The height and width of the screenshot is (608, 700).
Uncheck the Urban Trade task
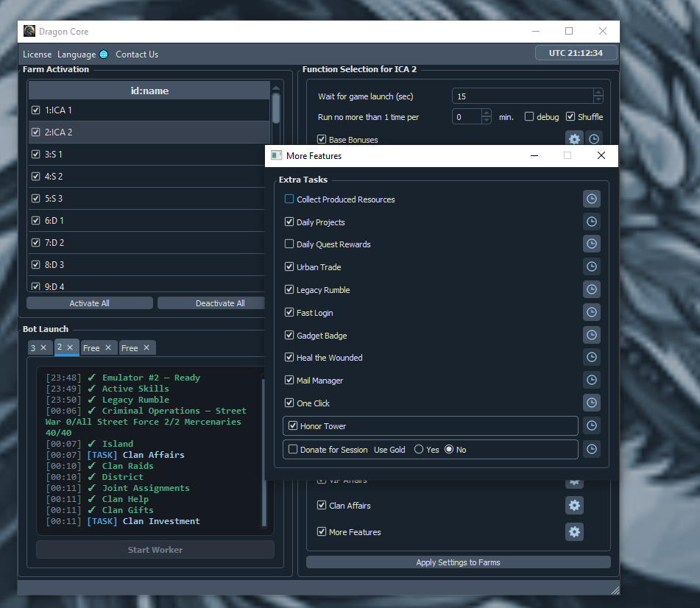pos(289,267)
